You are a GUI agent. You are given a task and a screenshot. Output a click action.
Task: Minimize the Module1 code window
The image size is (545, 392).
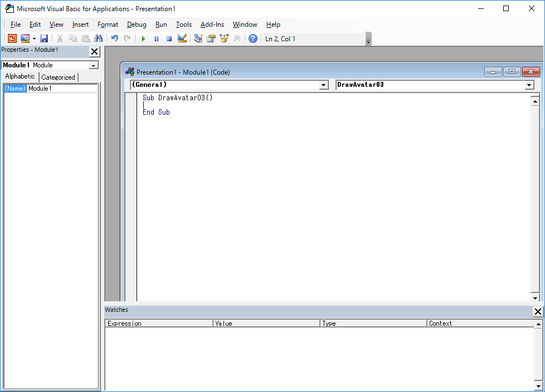pos(493,72)
